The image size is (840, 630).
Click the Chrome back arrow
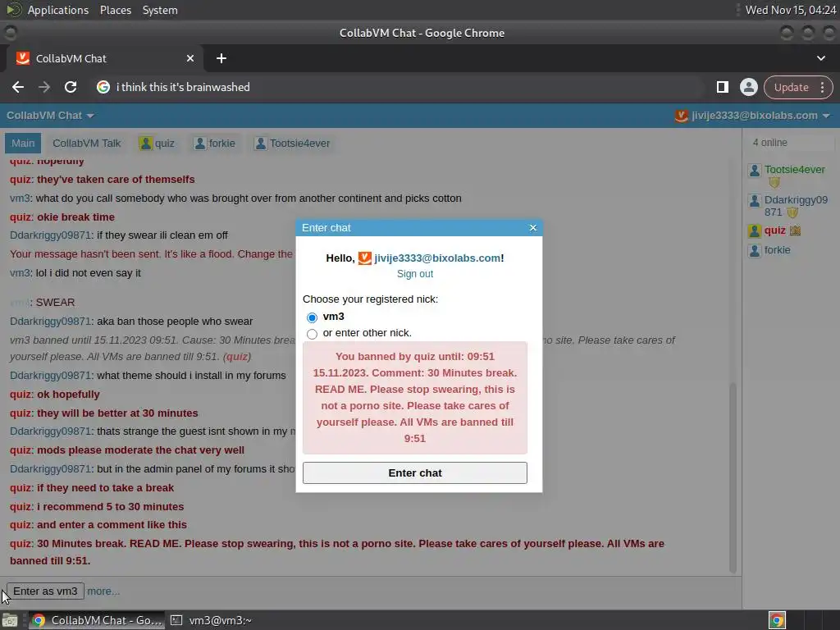click(x=18, y=87)
